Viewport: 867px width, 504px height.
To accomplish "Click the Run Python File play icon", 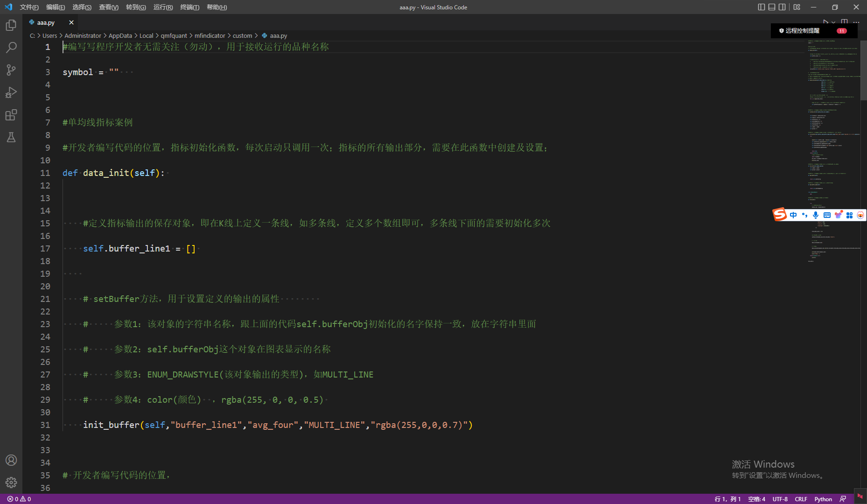I will [x=825, y=22].
